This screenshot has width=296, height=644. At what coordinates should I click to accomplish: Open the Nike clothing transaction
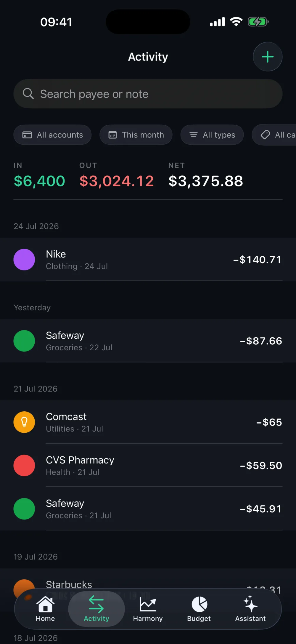148,260
